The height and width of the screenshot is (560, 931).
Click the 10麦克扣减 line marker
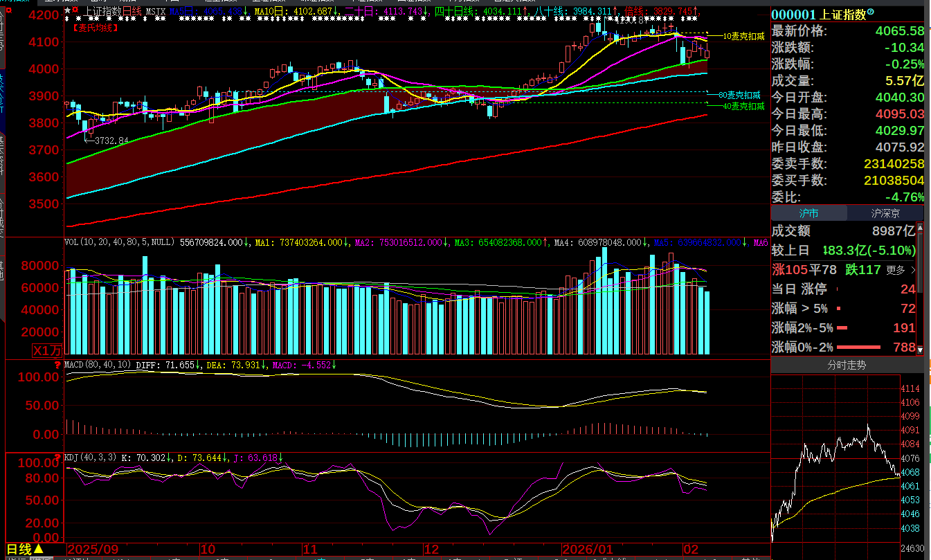743,36
